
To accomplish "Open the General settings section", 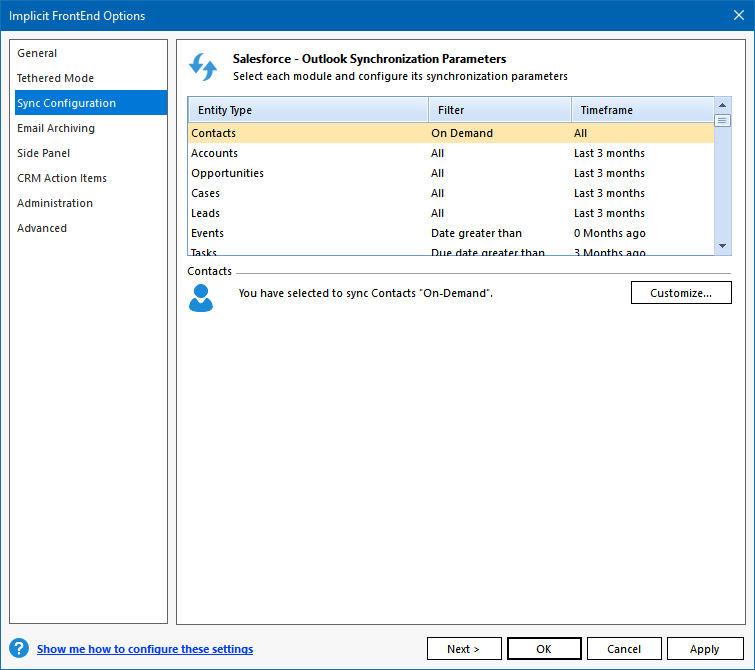I will coord(37,53).
